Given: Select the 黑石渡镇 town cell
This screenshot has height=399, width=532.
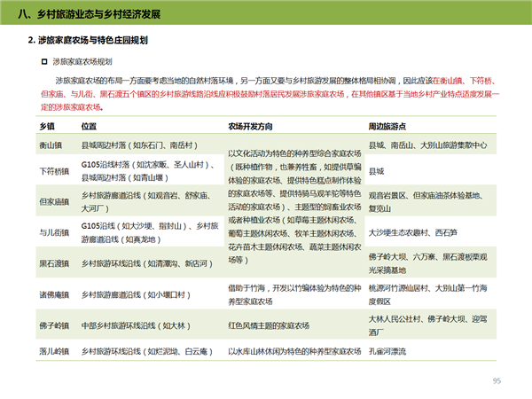Looking at the screenshot, I should click(x=53, y=263).
